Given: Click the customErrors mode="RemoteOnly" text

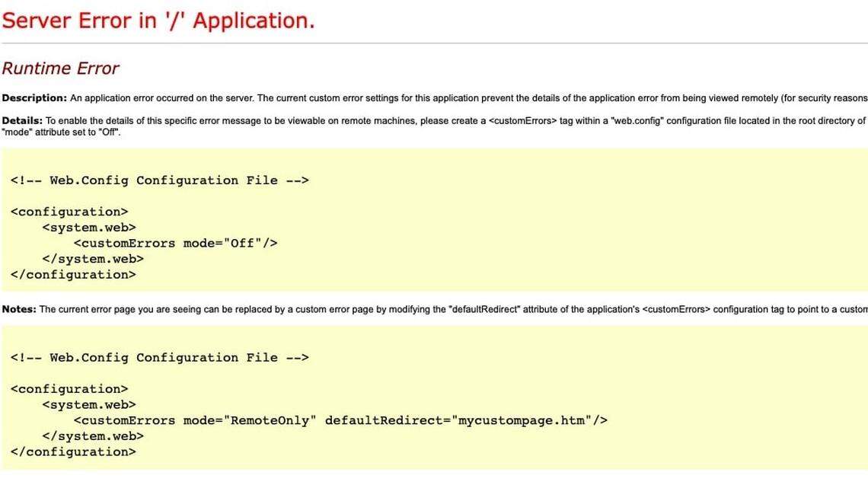Looking at the screenshot, I should [196, 420].
